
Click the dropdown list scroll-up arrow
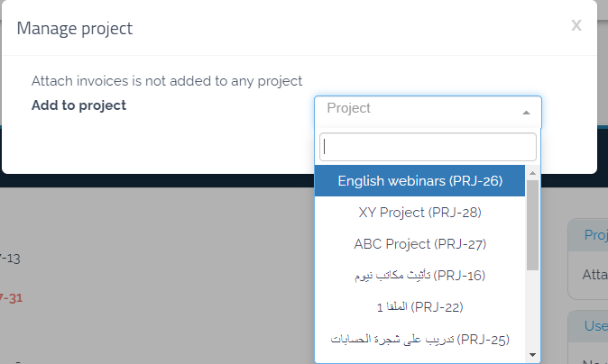tap(532, 172)
